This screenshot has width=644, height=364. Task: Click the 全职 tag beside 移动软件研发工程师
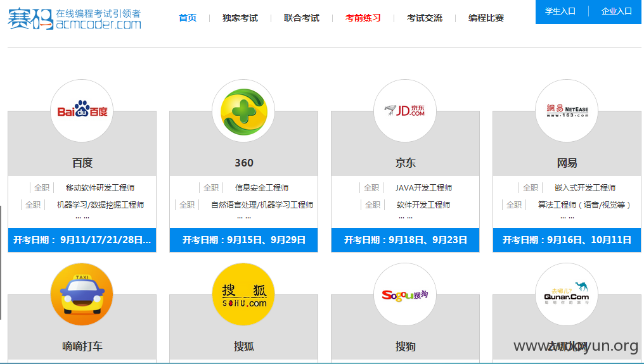(41, 187)
